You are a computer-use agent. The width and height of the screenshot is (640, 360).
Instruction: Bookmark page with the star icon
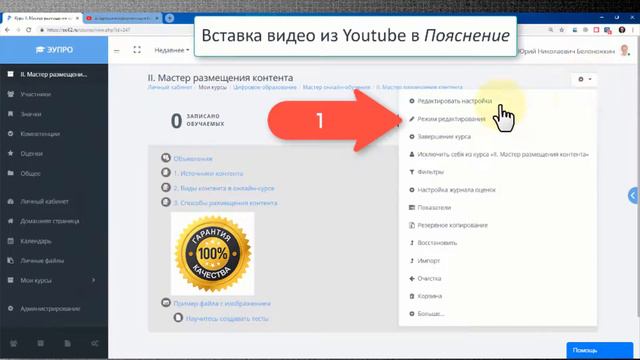click(x=562, y=30)
